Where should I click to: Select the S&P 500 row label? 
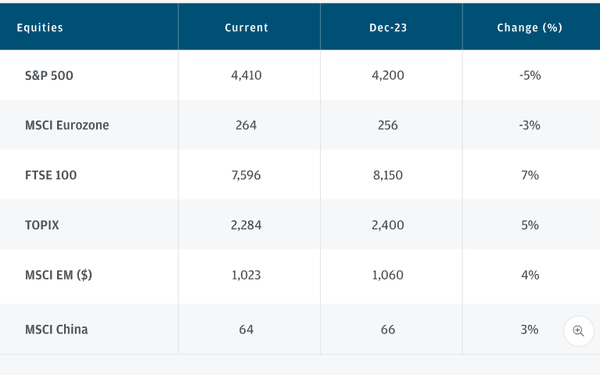(49, 75)
